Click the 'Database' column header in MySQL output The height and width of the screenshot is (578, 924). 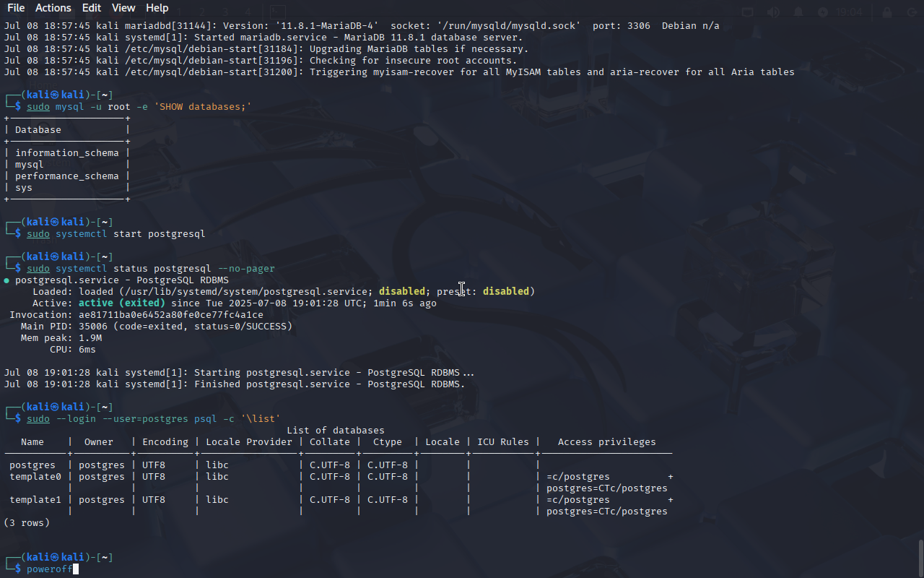point(38,130)
